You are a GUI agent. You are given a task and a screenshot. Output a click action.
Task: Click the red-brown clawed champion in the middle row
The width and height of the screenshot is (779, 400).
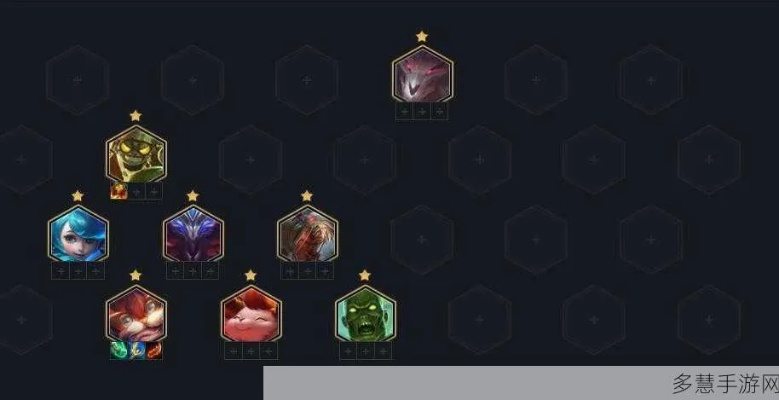(308, 234)
